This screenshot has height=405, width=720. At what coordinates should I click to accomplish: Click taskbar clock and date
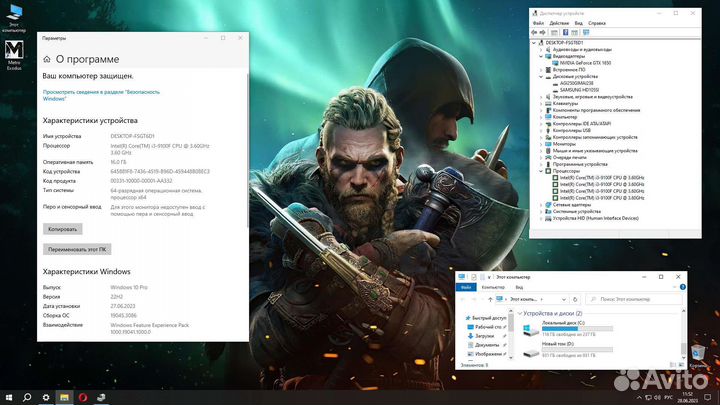(x=688, y=397)
